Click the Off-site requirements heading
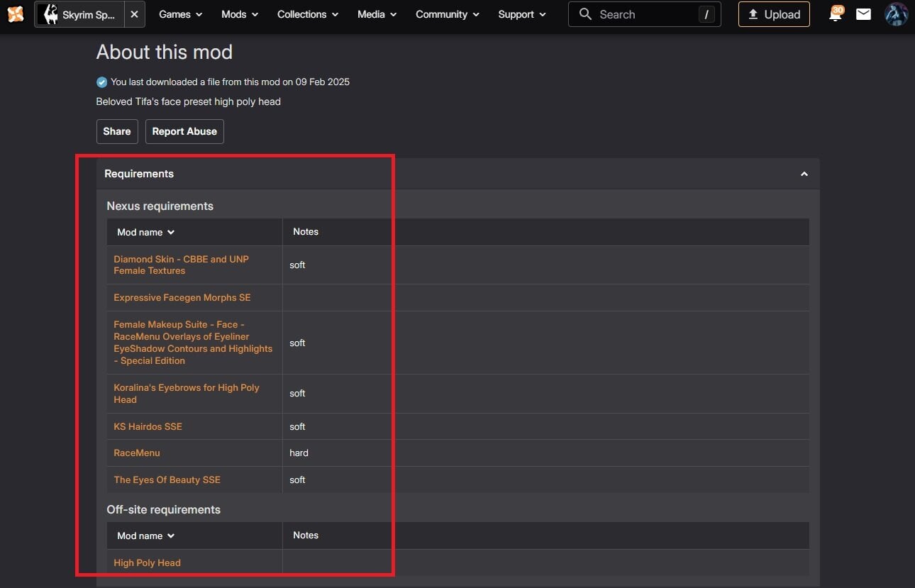915x588 pixels. 163,509
